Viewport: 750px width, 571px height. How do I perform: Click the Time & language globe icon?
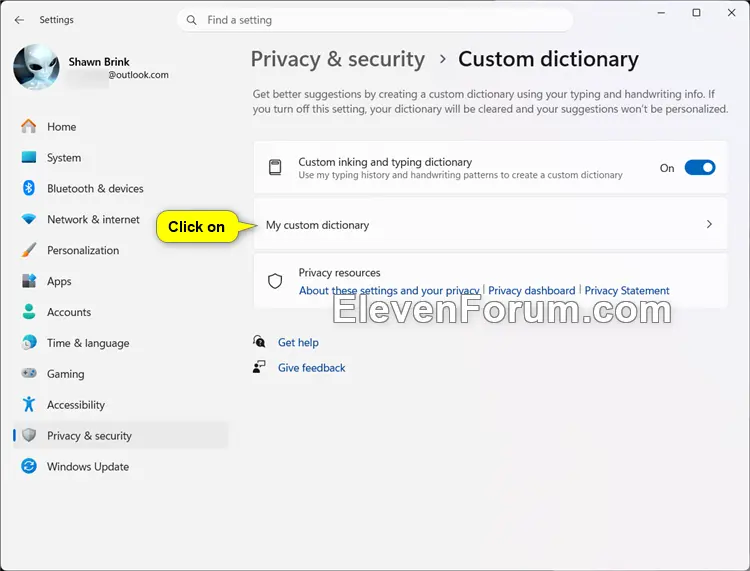(x=29, y=342)
